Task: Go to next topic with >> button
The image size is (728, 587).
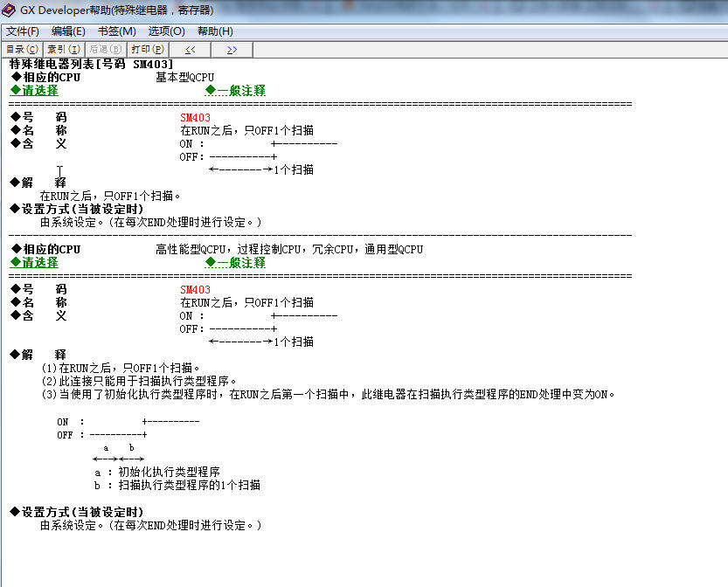Action: click(x=232, y=50)
